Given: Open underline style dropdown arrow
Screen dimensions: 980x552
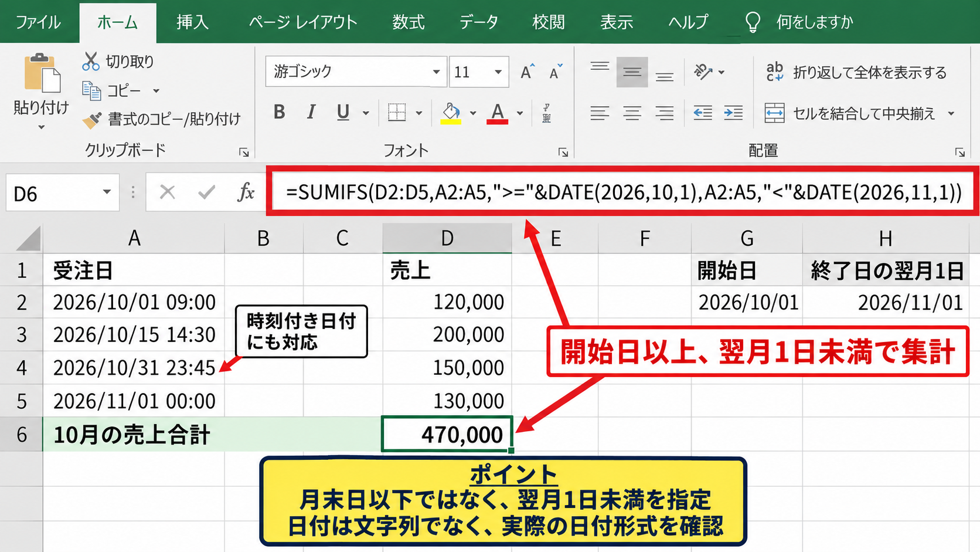Looking at the screenshot, I should (366, 113).
